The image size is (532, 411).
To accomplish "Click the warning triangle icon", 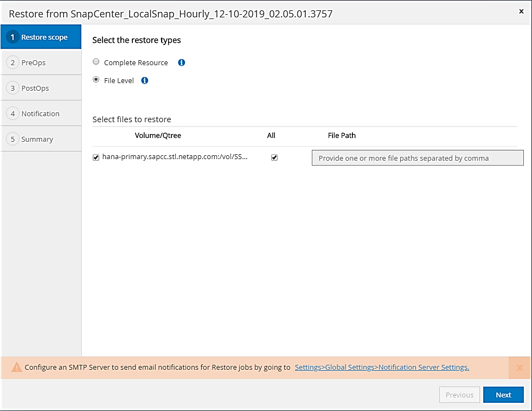I will click(x=16, y=368).
